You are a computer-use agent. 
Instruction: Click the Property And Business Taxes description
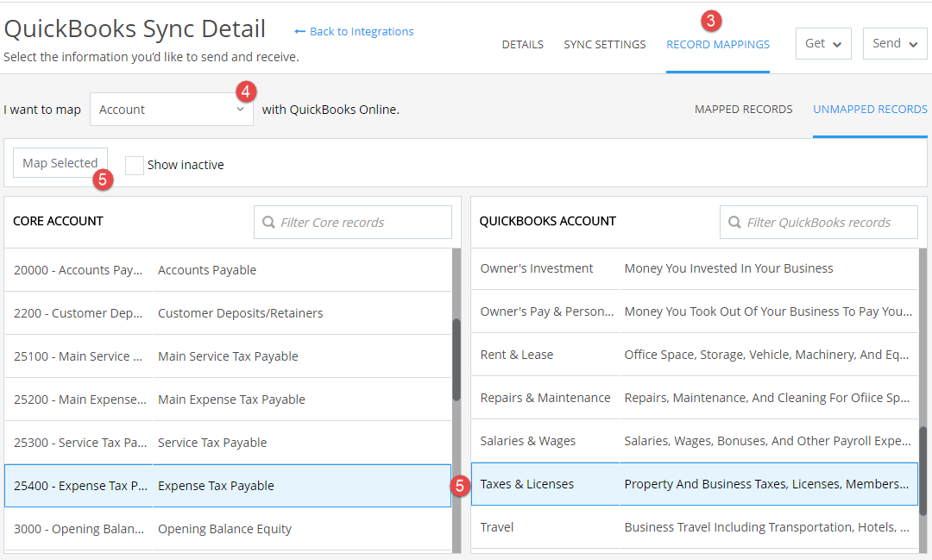pyautogui.click(x=766, y=484)
